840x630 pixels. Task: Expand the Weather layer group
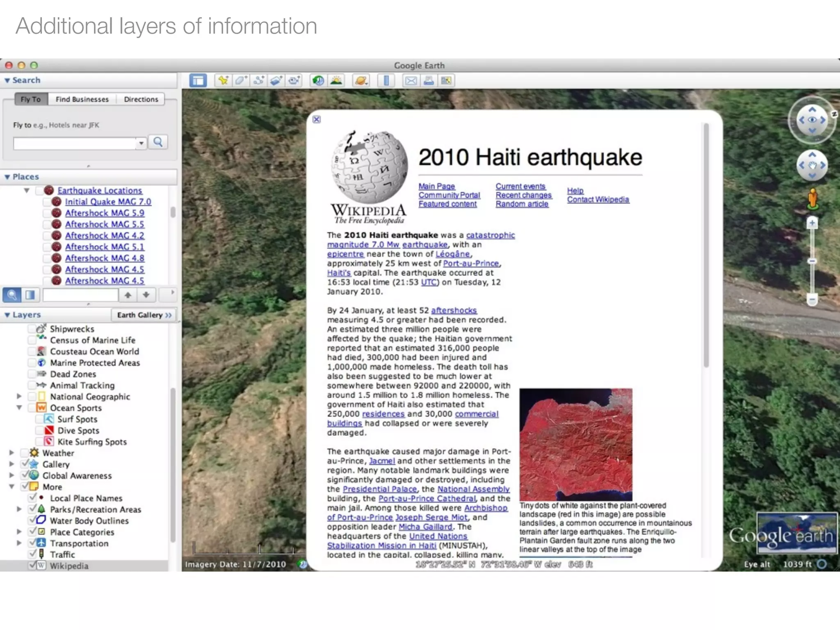11,453
